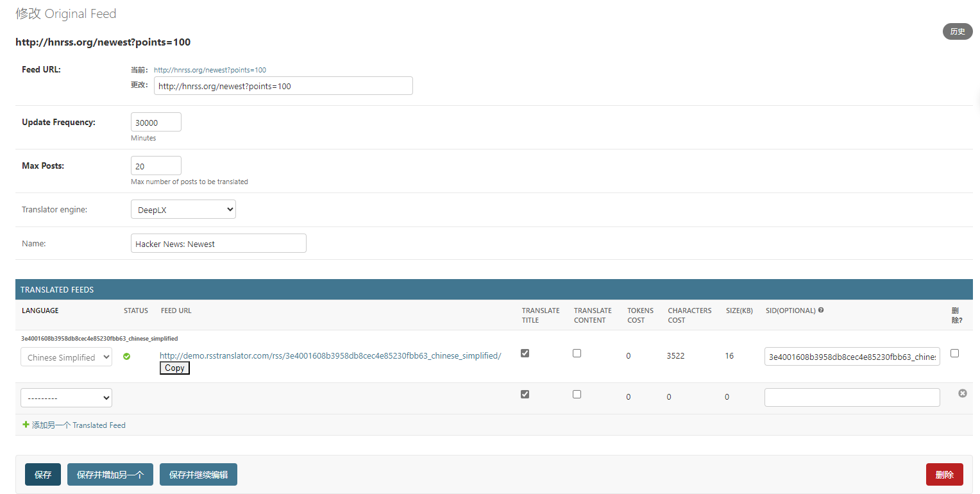Click 保存并增加另一个 button
Viewport: 980px width, 494px height.
click(110, 475)
